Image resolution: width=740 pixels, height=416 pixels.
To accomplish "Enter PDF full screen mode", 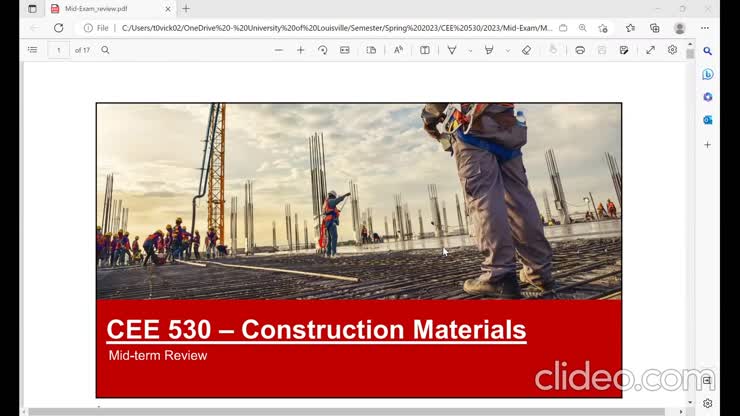I will (x=650, y=50).
